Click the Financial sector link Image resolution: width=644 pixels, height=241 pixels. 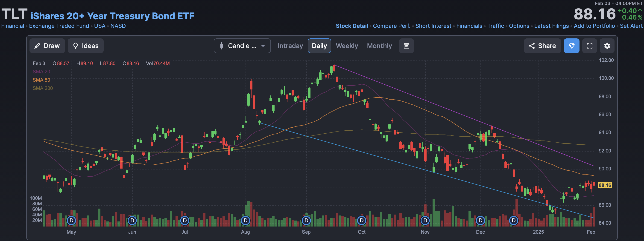(12, 26)
